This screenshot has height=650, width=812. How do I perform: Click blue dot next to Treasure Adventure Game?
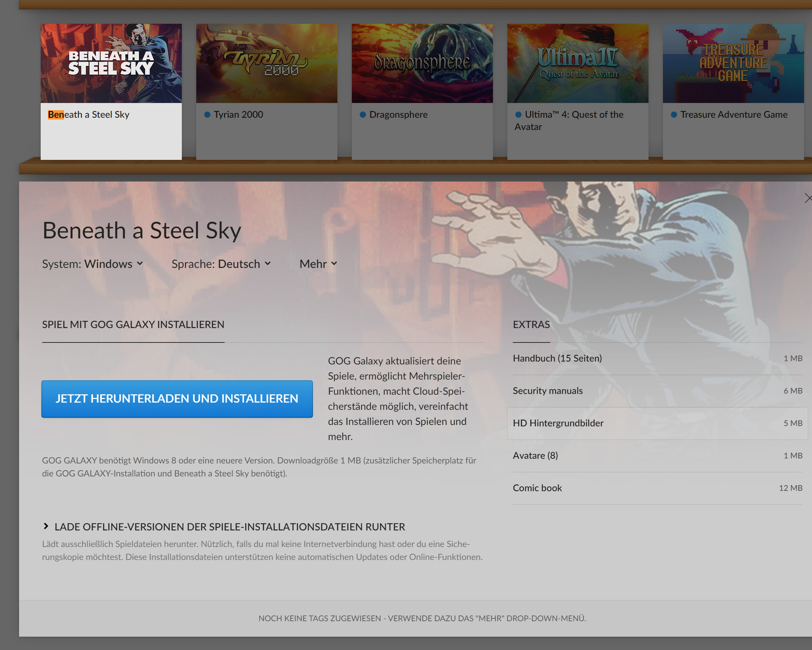(674, 115)
